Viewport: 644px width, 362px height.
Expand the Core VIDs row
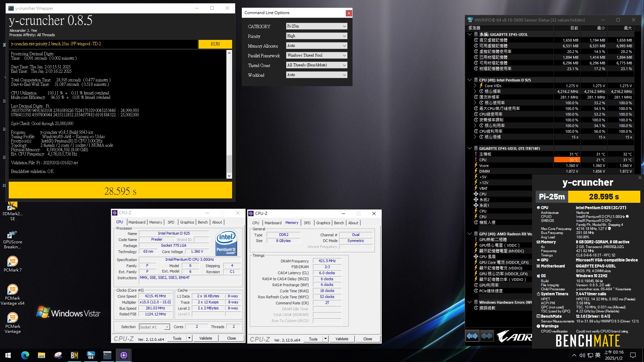(475, 85)
